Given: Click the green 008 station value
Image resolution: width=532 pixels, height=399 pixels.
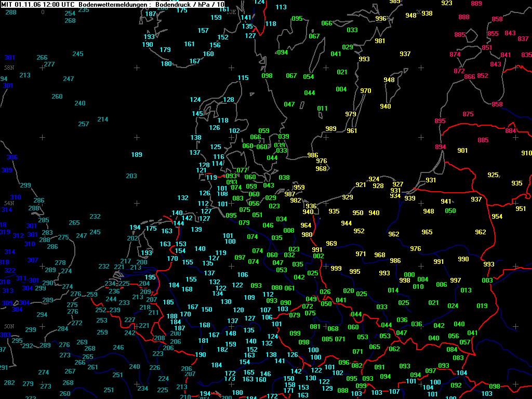Looking at the screenshot, I should click(289, 231).
